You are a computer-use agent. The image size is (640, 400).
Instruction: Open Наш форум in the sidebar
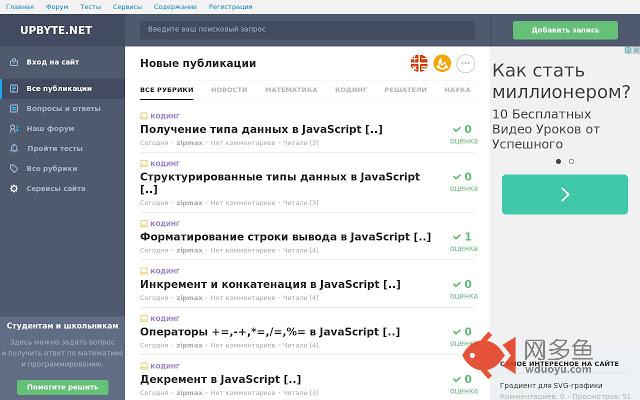click(50, 128)
